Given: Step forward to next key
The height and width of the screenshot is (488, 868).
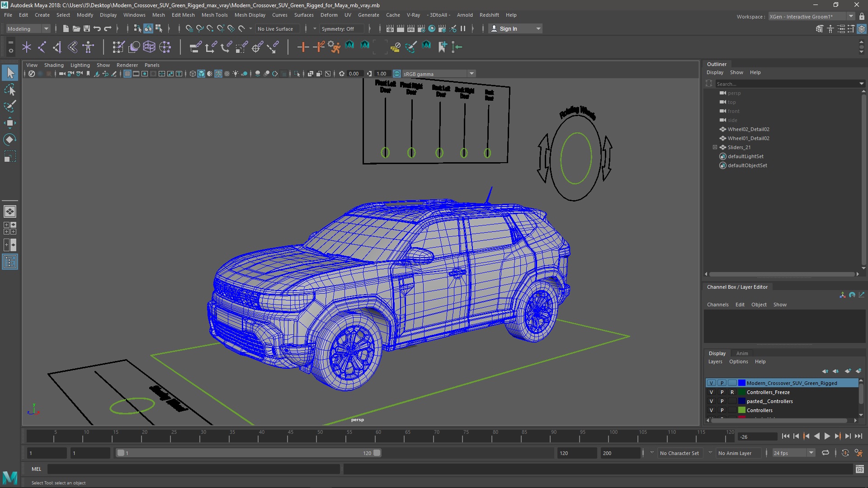Looking at the screenshot, I should tap(837, 436).
